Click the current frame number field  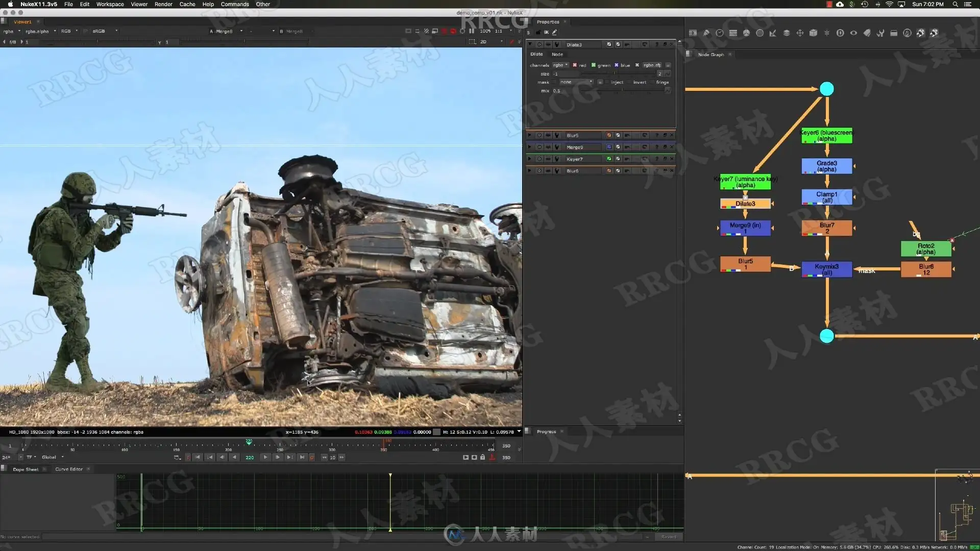click(x=250, y=458)
